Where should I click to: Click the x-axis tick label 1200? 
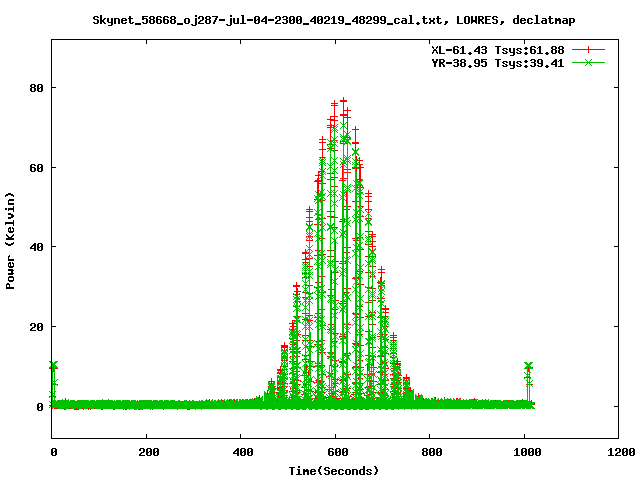tap(621, 452)
